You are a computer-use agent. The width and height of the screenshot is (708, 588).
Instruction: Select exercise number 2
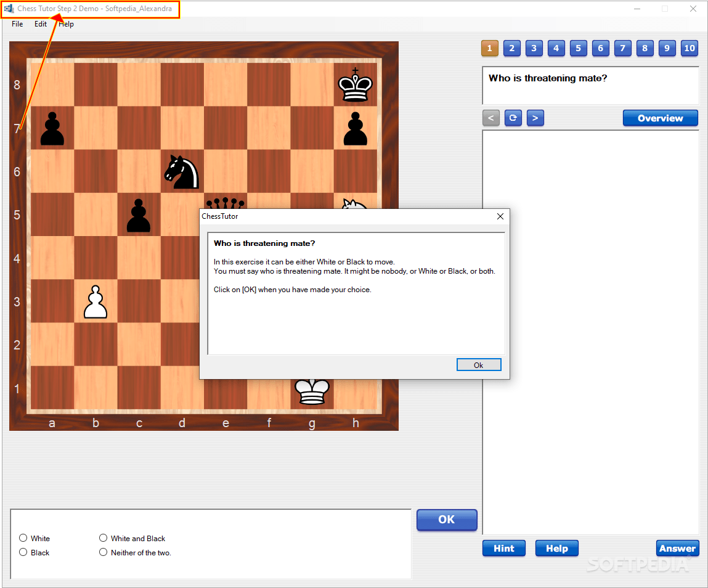point(511,48)
